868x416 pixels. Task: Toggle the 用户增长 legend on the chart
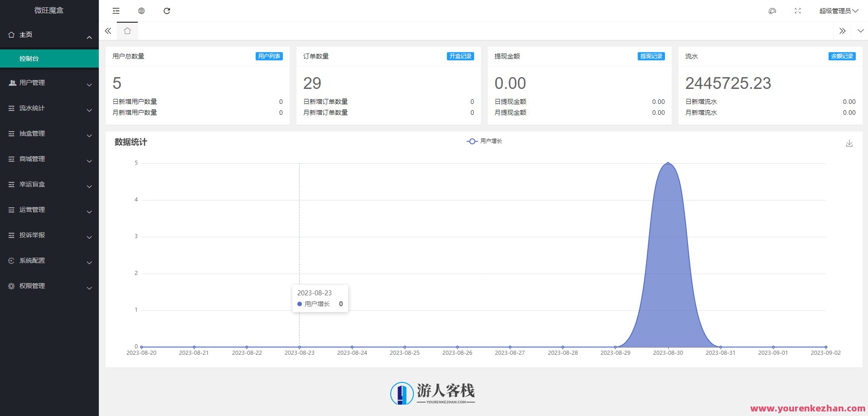click(x=484, y=141)
